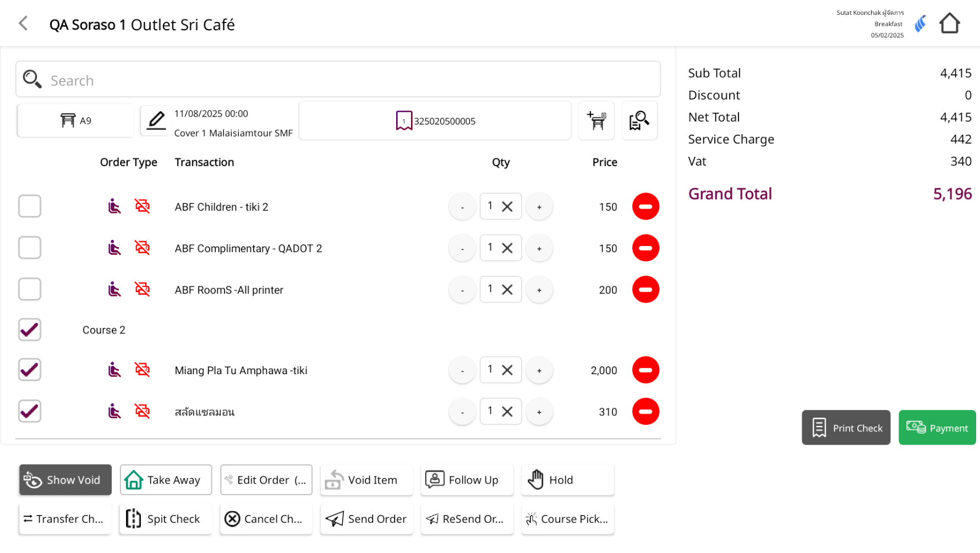The image size is (980, 553).
Task: Check the ABF Children - tiki 2 checkbox
Action: coord(30,206)
